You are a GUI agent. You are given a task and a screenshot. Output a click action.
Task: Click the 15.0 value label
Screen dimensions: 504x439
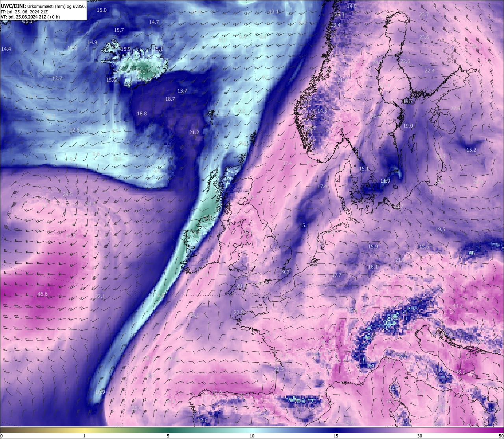coord(102,10)
